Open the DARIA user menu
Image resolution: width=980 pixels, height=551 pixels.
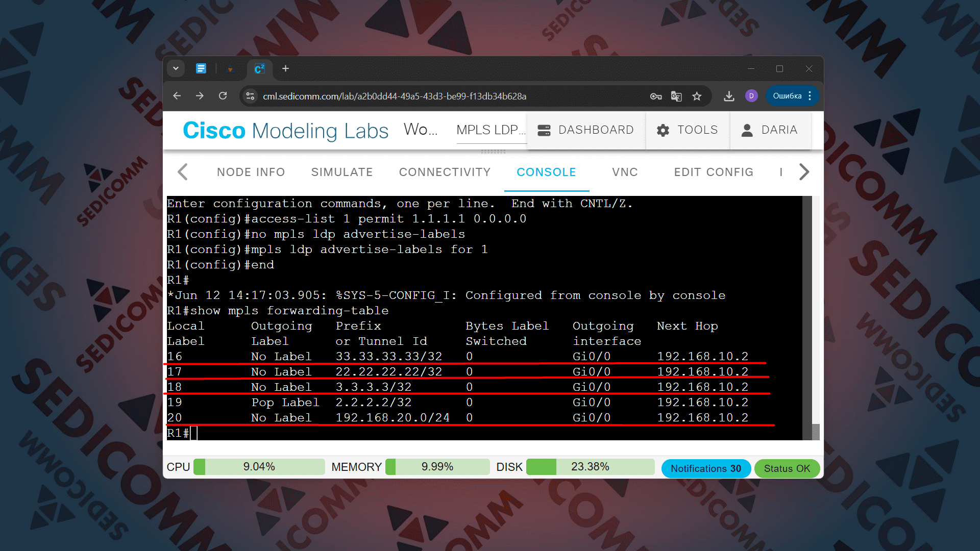770,130
